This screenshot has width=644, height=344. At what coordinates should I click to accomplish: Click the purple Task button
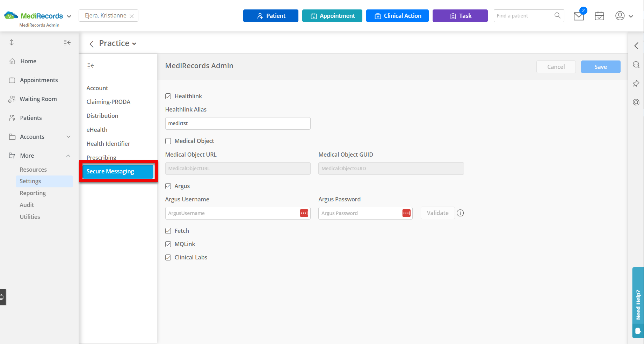pyautogui.click(x=460, y=16)
